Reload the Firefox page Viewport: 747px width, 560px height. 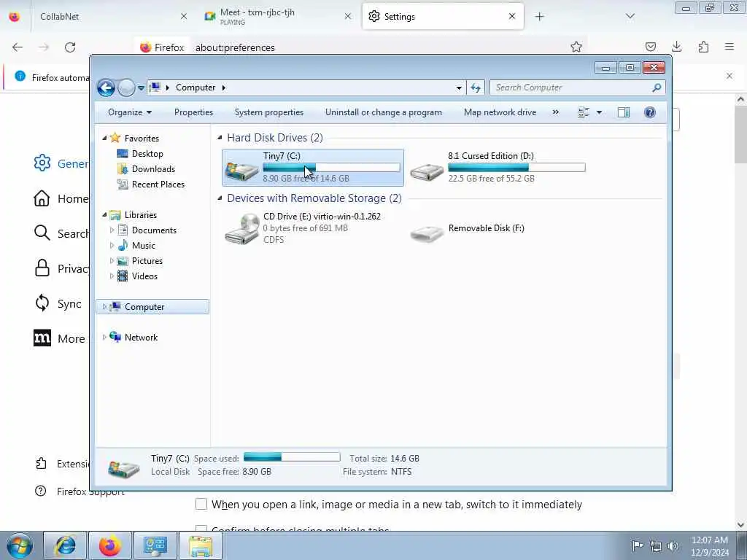[x=70, y=47]
